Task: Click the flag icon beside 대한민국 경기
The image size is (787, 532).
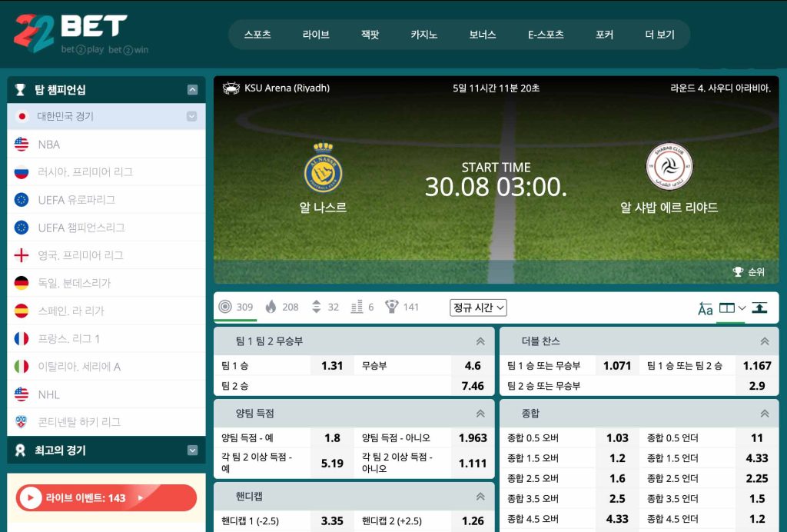Action: click(x=22, y=116)
